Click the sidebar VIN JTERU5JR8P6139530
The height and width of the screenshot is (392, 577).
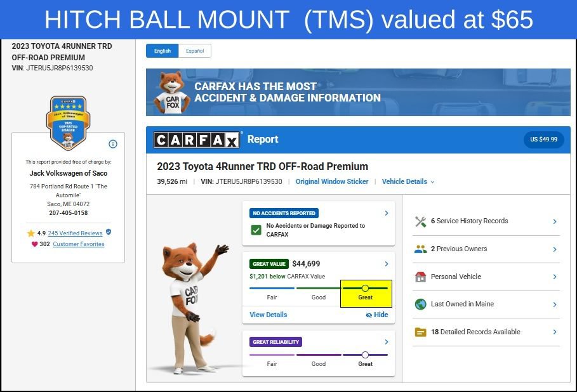point(52,68)
